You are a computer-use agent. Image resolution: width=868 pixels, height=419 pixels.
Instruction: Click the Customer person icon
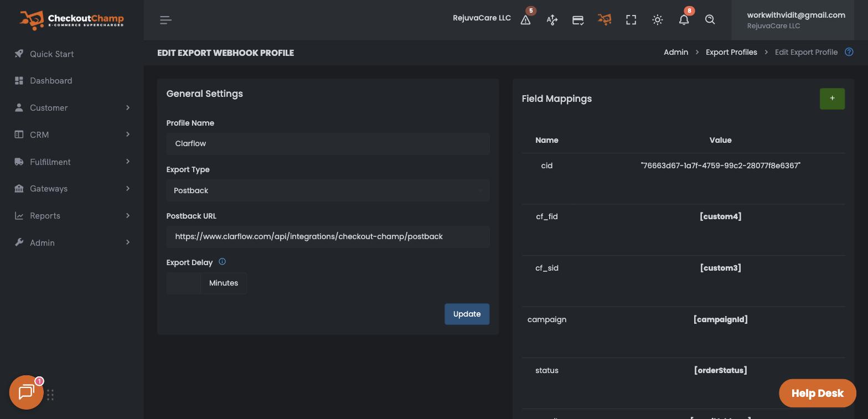click(x=19, y=107)
